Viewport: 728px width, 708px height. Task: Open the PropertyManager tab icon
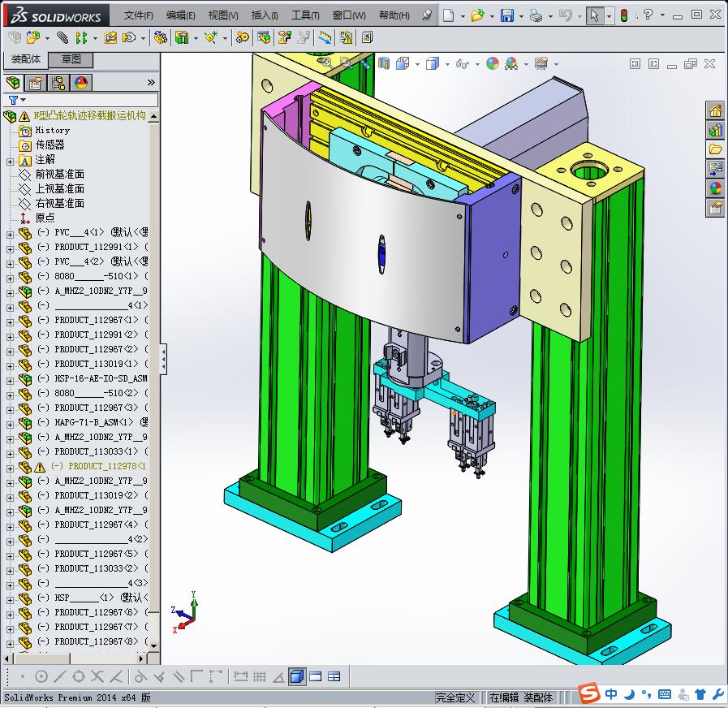pos(36,83)
